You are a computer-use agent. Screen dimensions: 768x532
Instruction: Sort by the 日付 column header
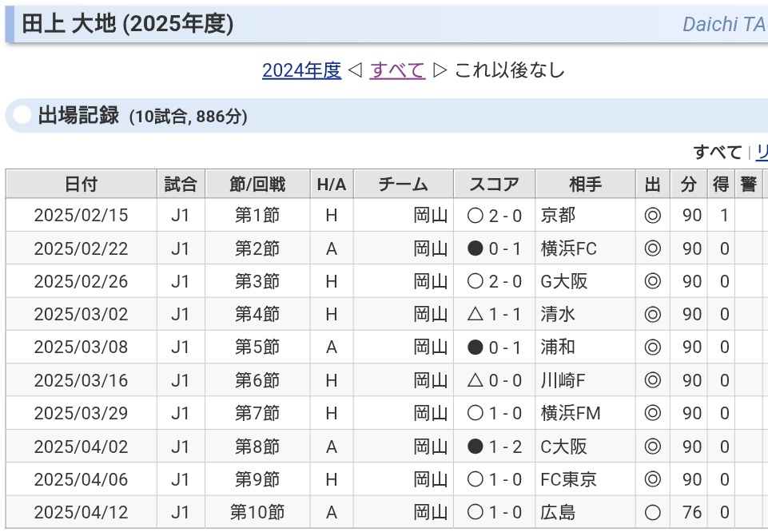tap(82, 184)
